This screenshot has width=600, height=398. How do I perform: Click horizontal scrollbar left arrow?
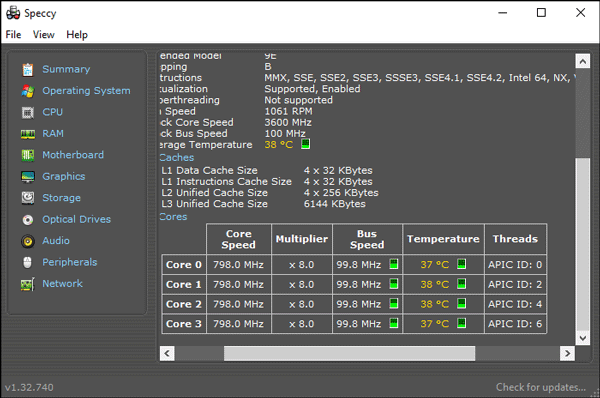coord(167,353)
